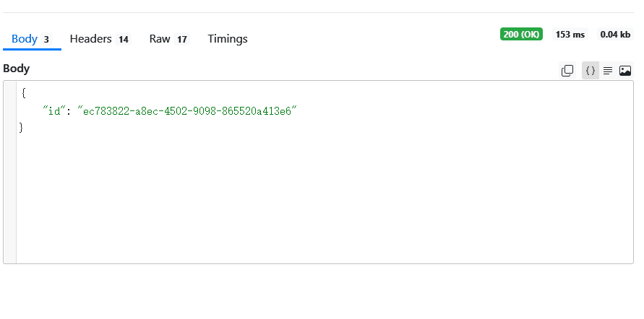Switch to the Headers tab
The image size is (644, 319).
(90, 39)
